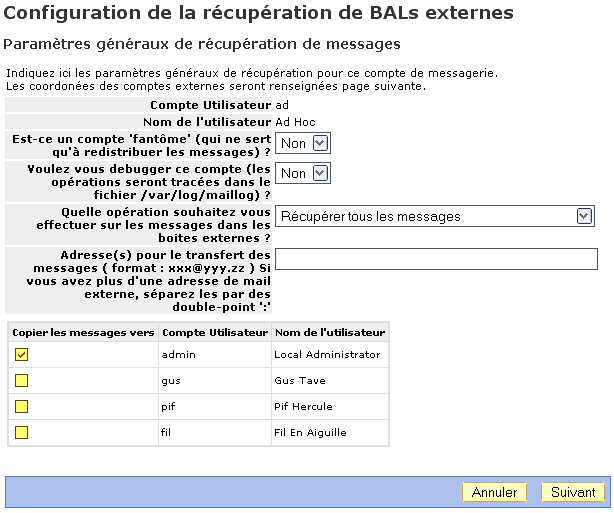The height and width of the screenshot is (513, 614).
Task: Click arrow icon of the debug dropdown
Action: (320, 173)
